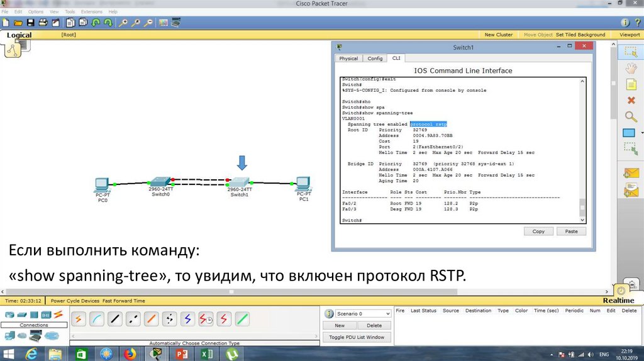The width and height of the screenshot is (644, 361).
Task: Switch to Physical tab in Switch1
Action: tap(348, 58)
